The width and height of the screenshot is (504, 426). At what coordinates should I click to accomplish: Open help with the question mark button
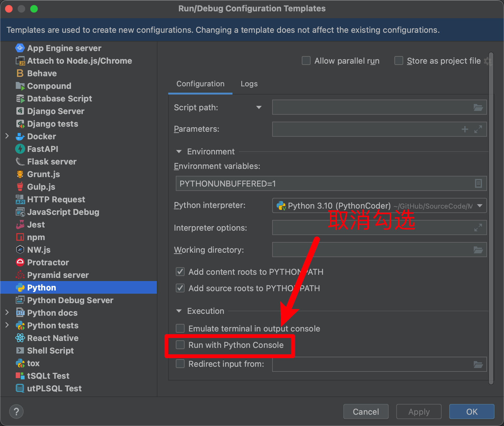coord(16,412)
